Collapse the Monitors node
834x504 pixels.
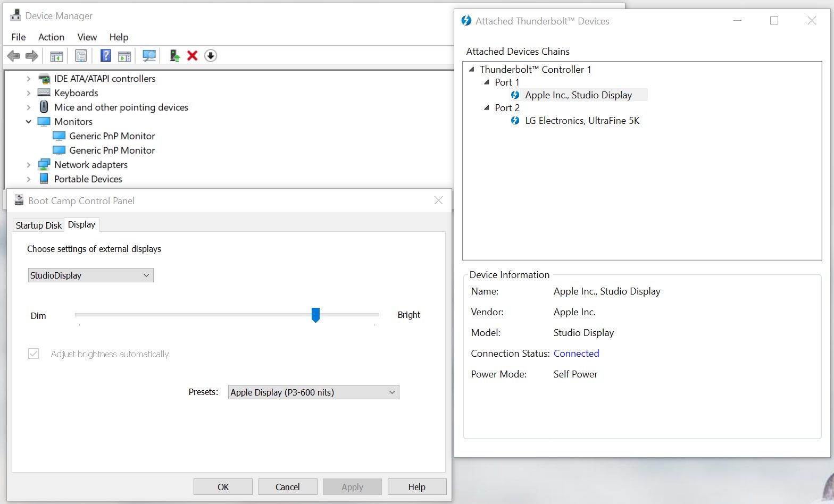click(29, 122)
